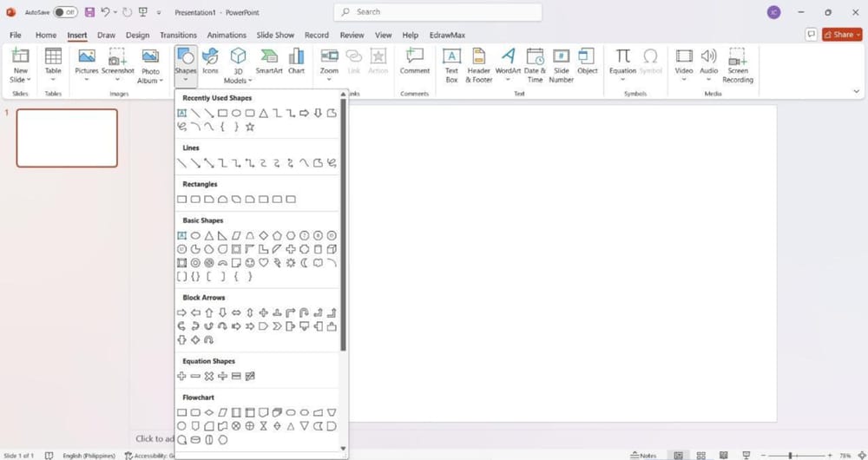
Task: Choose the cube shape in Basic Shapes
Action: 332,249
